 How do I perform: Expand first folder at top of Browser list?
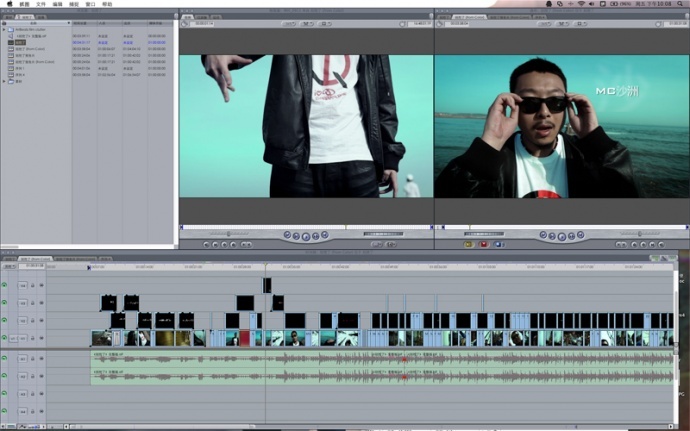click(4, 29)
